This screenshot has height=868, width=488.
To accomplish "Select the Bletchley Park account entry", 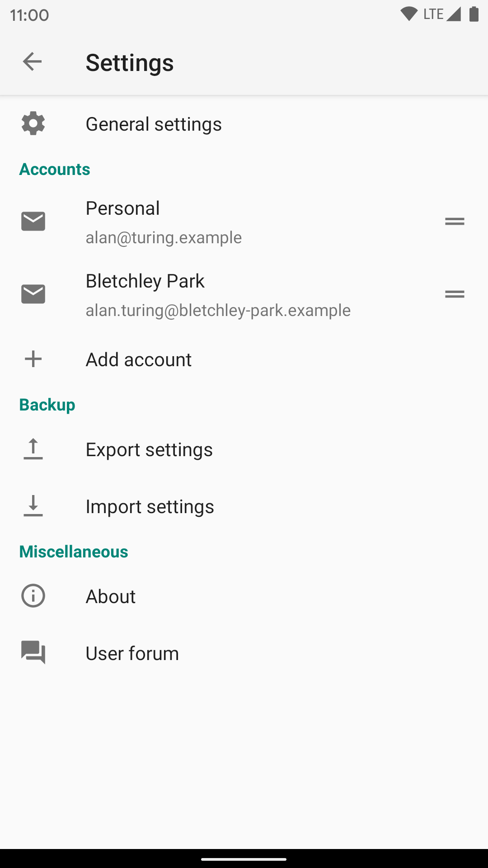I will click(145, 281).
